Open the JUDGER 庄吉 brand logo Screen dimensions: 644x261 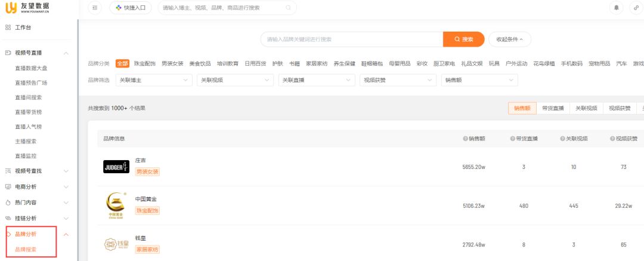coord(116,167)
